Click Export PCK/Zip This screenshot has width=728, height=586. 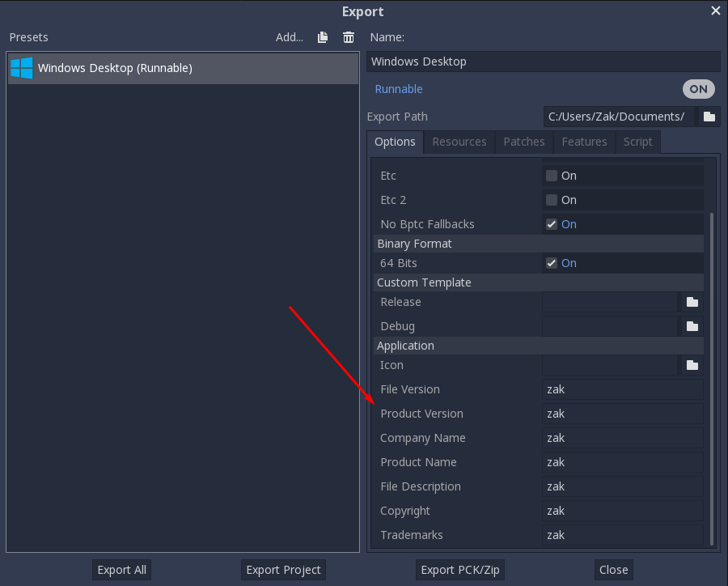459,570
